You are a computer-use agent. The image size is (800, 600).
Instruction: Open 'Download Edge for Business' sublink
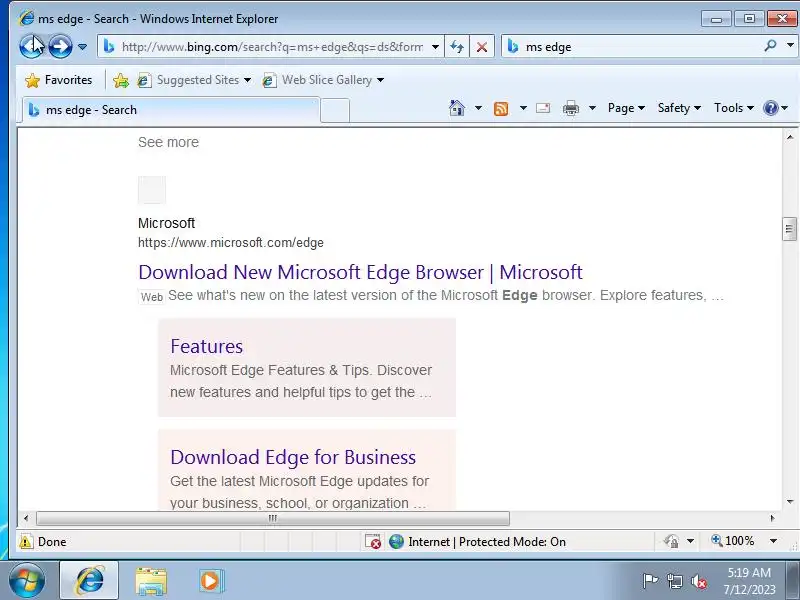(293, 457)
